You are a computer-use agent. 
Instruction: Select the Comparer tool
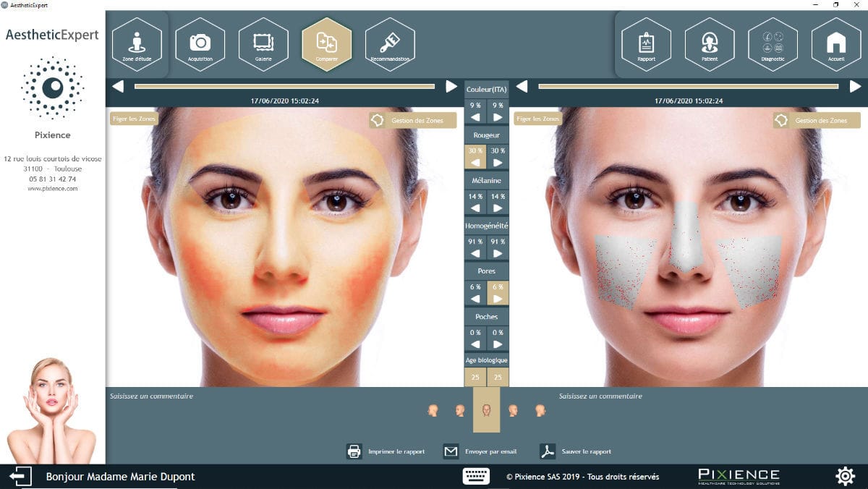[326, 43]
